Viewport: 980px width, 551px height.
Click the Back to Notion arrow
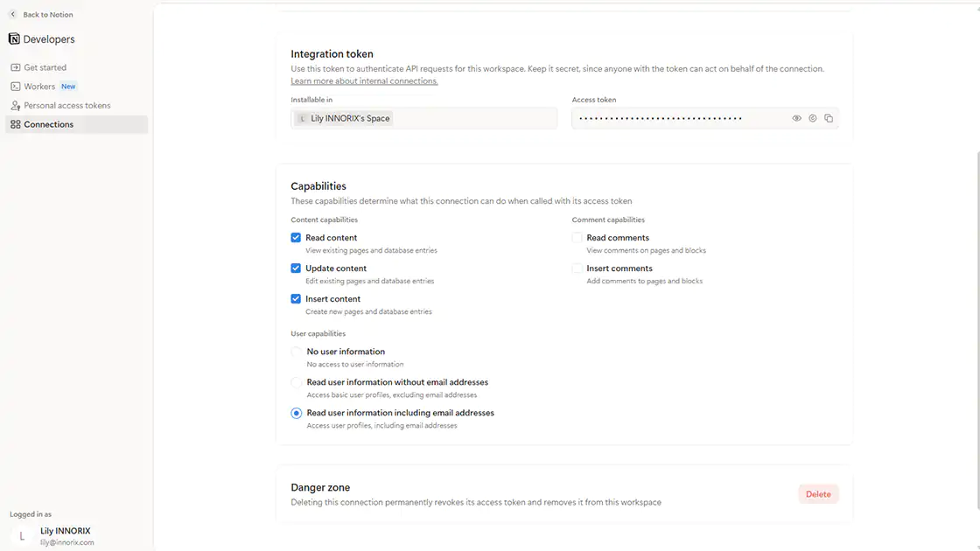click(12, 14)
